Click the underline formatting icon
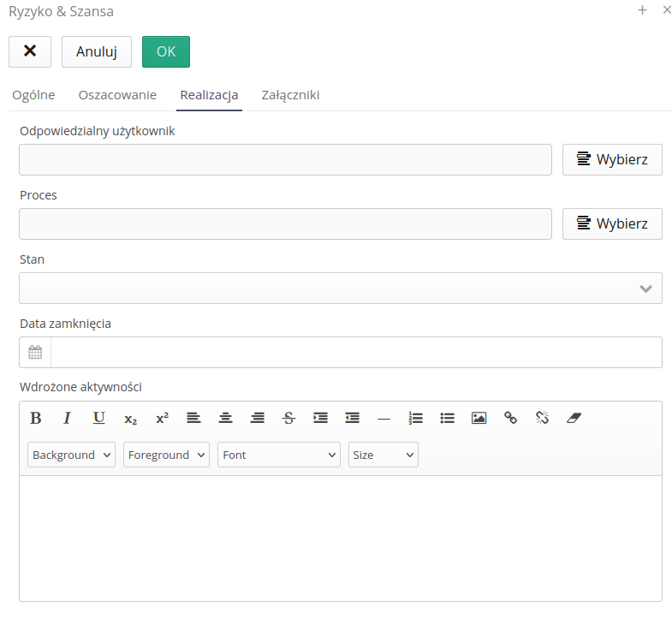The image size is (672, 619). [x=98, y=418]
